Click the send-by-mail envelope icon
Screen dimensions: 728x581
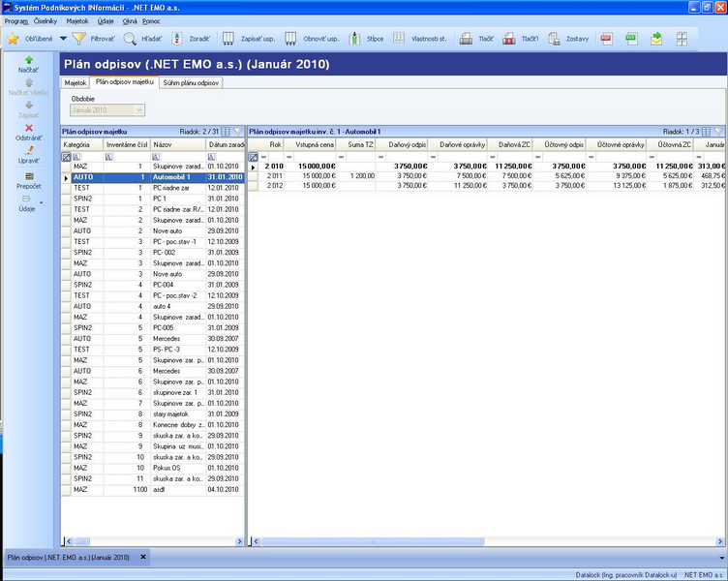(656, 39)
